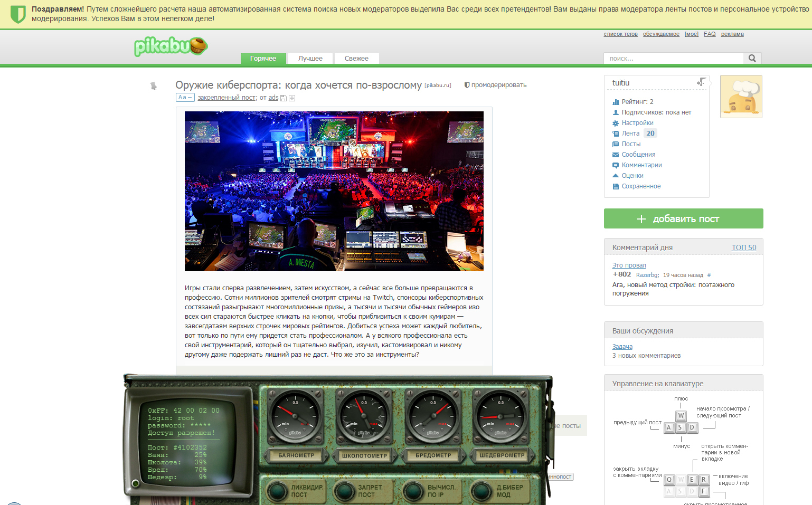Click the user avatar picture

pyautogui.click(x=741, y=97)
